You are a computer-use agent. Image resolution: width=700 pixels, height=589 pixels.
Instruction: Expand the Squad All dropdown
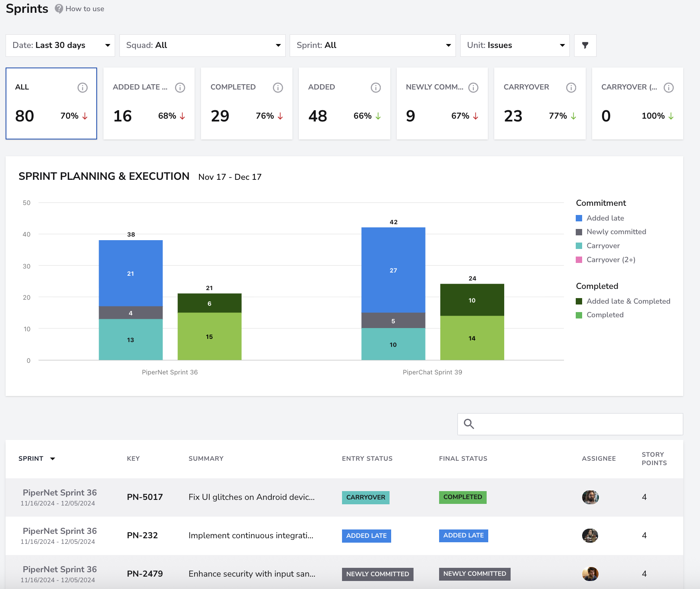pos(202,45)
